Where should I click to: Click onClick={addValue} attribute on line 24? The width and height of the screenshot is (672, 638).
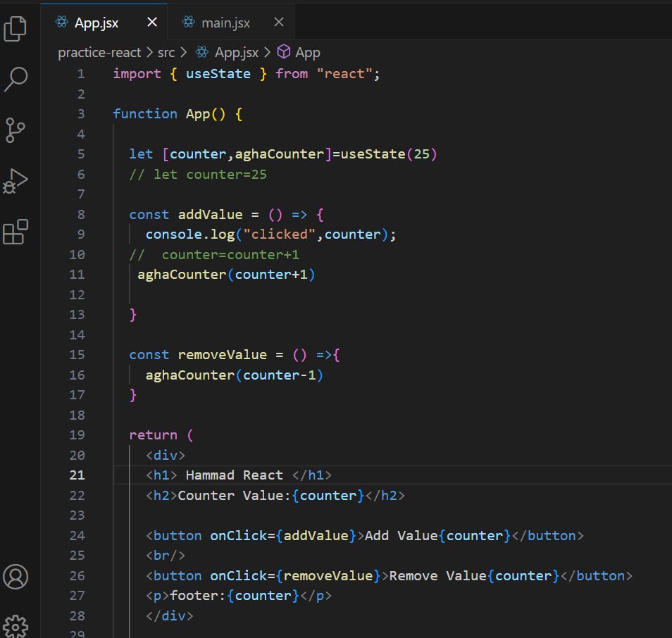pyautogui.click(x=283, y=536)
